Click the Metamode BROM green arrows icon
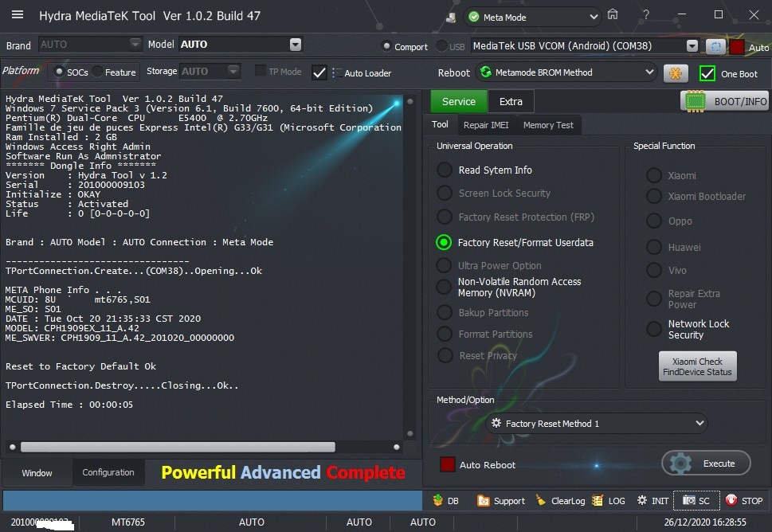The height and width of the screenshot is (532, 772). (486, 72)
